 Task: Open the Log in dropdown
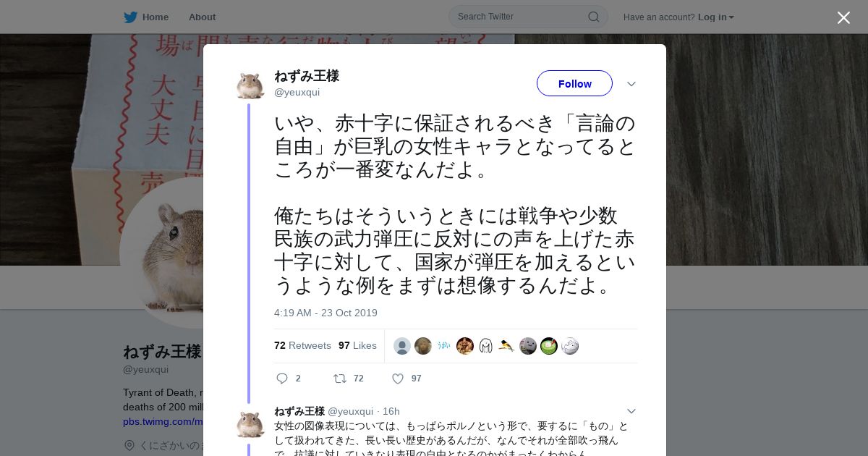pyautogui.click(x=716, y=17)
